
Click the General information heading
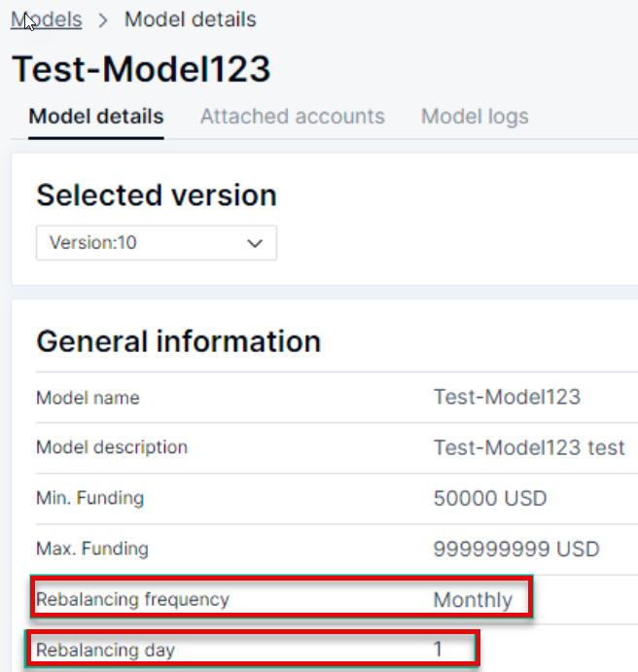point(178,341)
